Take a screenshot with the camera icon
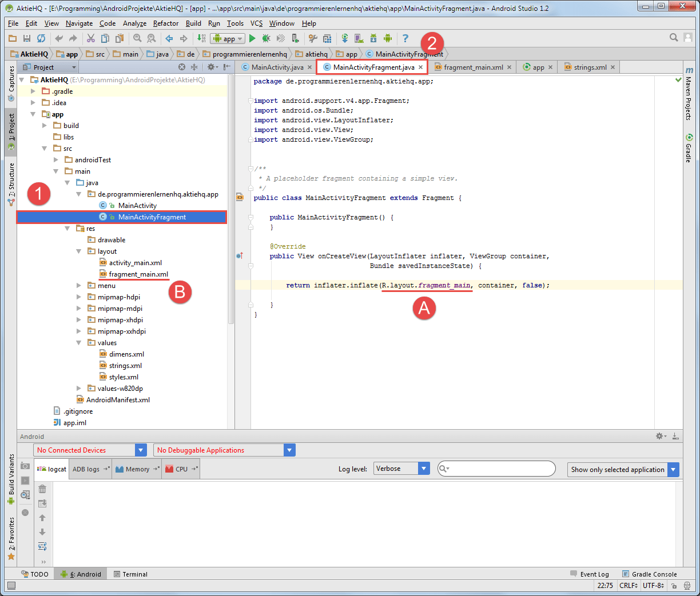The height and width of the screenshot is (596, 700). click(25, 466)
